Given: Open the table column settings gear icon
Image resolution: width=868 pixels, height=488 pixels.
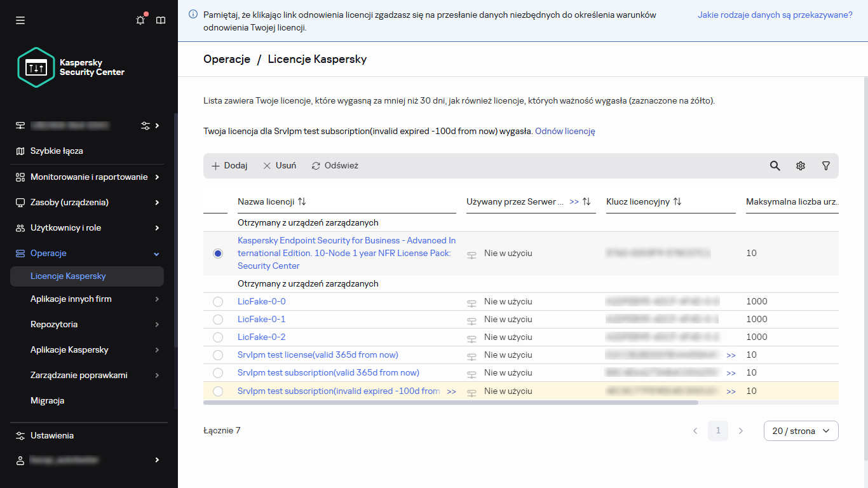Looking at the screenshot, I should [800, 166].
